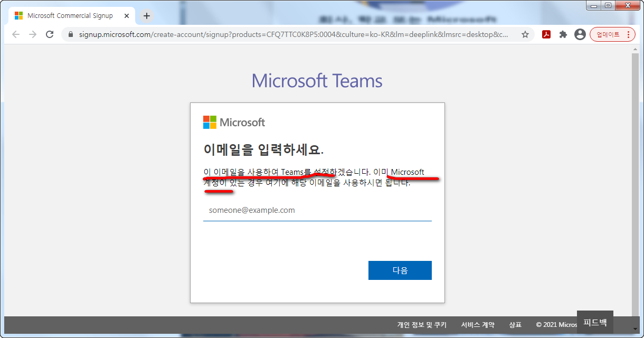Click the page scrollbar up arrow

pos(636,49)
